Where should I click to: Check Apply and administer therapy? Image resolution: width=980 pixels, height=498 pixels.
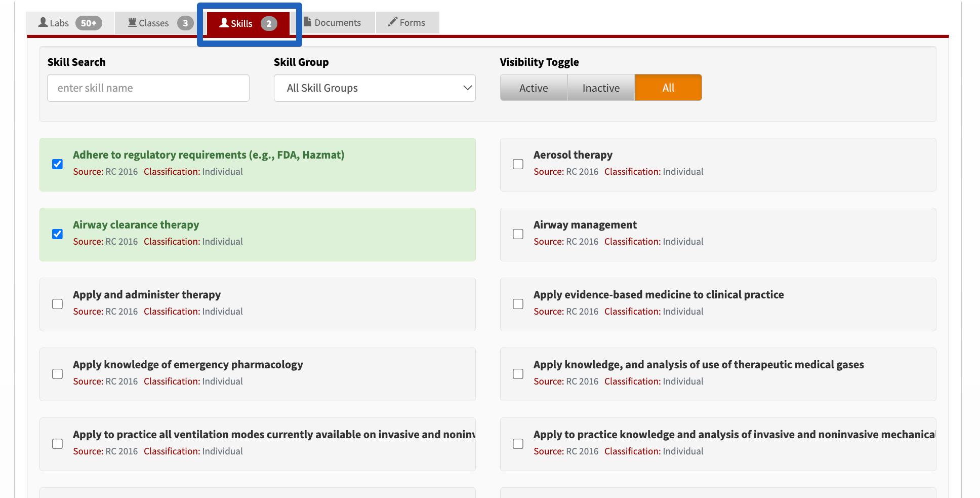58,304
